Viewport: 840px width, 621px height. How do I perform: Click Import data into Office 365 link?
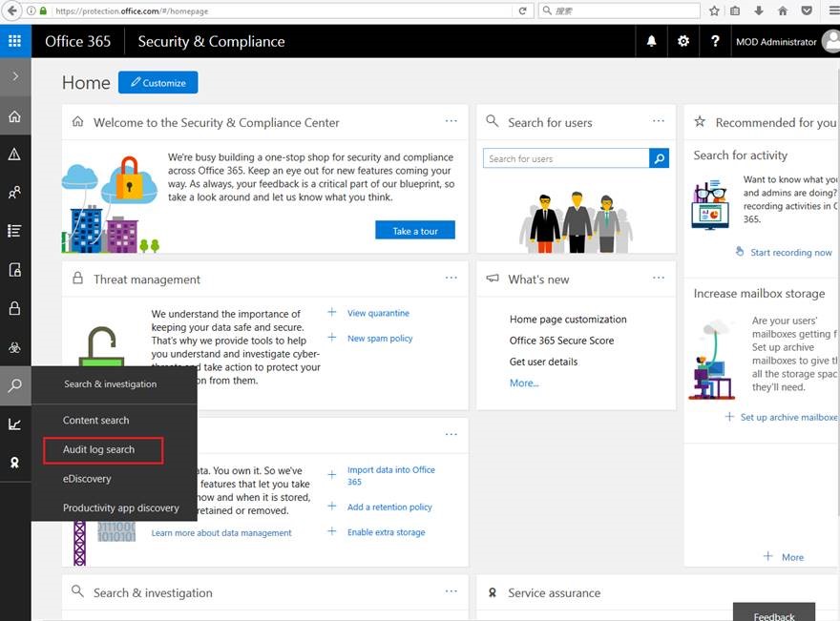click(390, 475)
